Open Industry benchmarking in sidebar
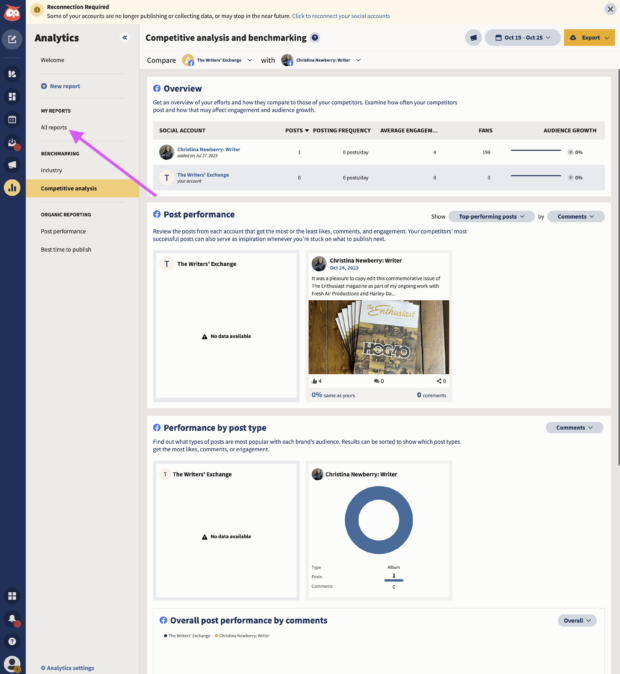This screenshot has width=620, height=674. tap(51, 170)
